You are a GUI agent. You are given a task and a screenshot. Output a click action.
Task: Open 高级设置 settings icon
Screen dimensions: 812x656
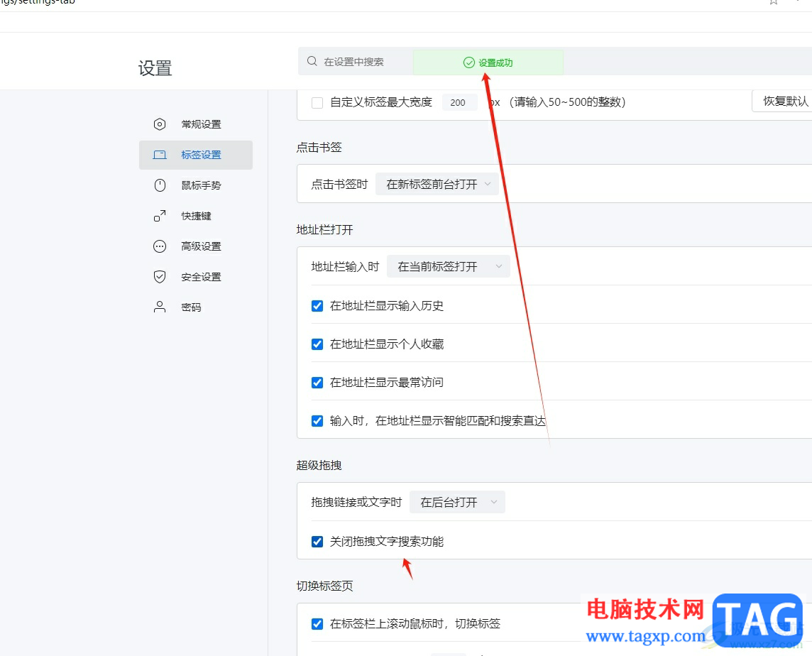coord(159,246)
